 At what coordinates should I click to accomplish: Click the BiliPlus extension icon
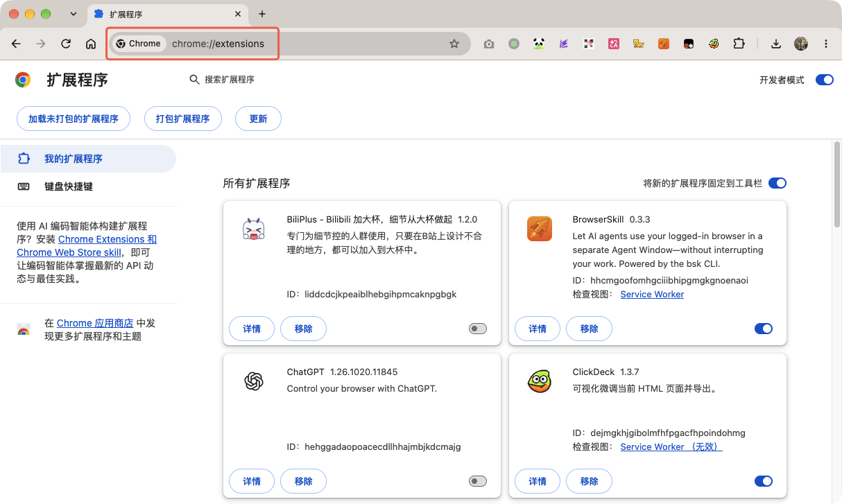coord(254,229)
